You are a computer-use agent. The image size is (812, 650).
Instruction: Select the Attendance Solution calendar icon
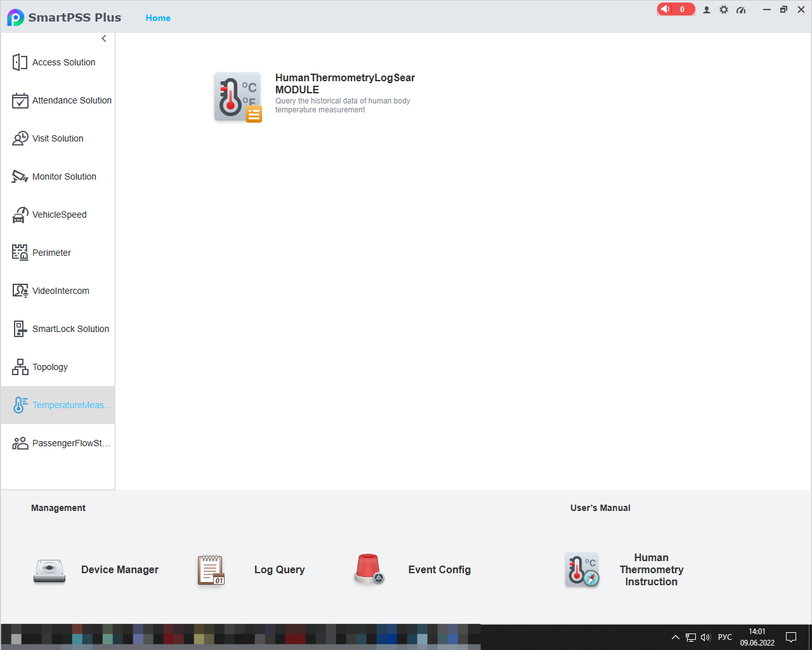(20, 100)
